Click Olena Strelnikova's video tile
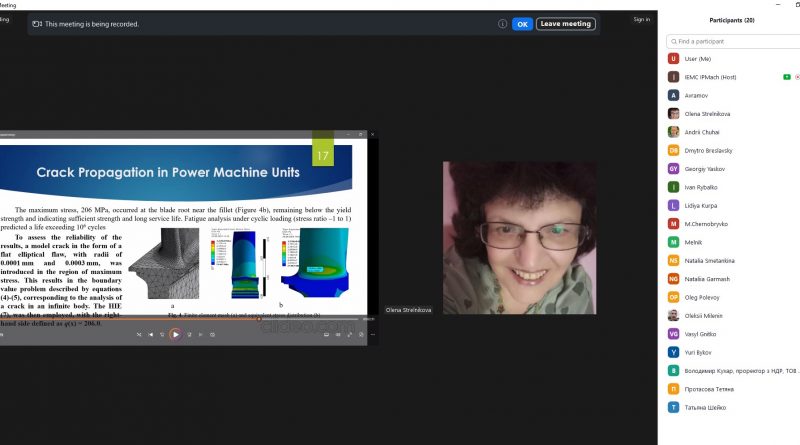The width and height of the screenshot is (800, 445). click(519, 238)
